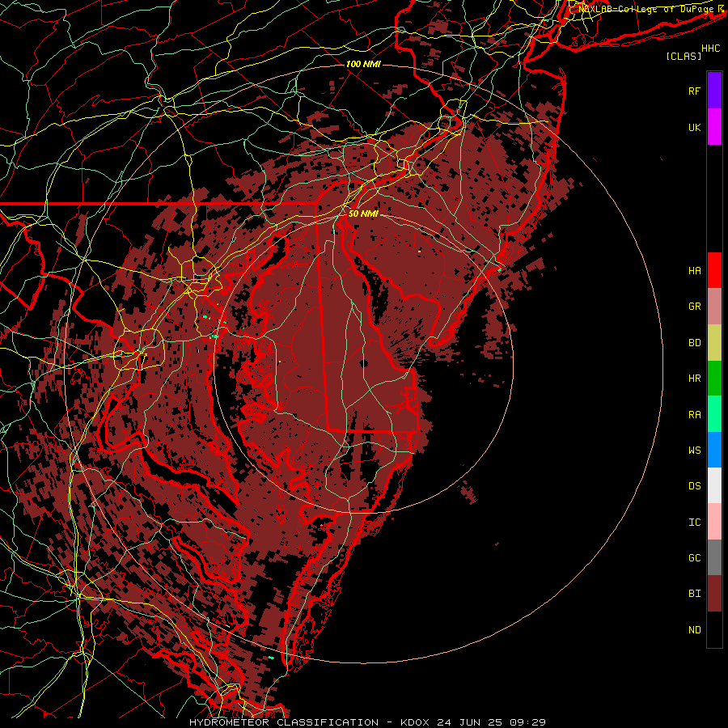Click the "RF" legend label
The image size is (728, 728).
pos(694,91)
